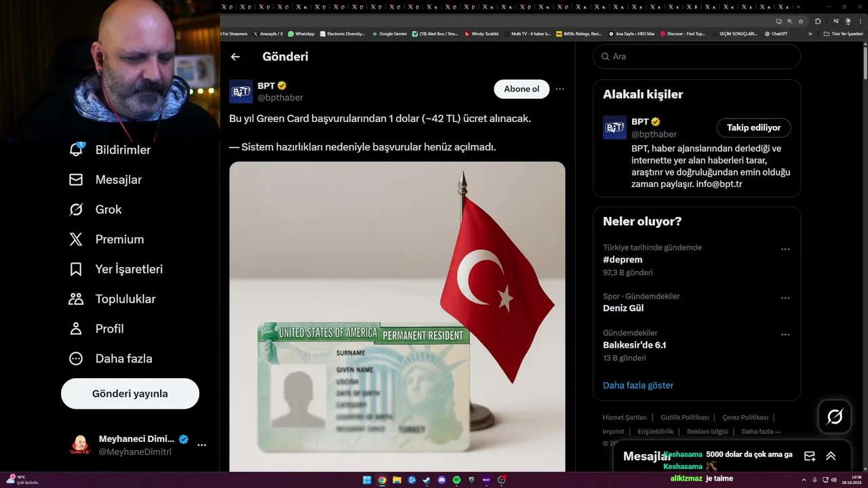Open IMDb: Ratings bookmark
The height and width of the screenshot is (488, 868).
pos(578,34)
